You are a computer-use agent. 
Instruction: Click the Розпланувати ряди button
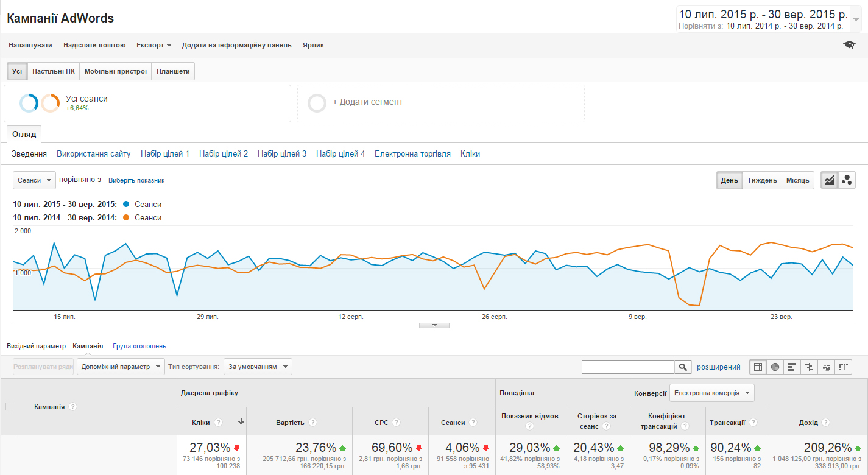pyautogui.click(x=43, y=367)
